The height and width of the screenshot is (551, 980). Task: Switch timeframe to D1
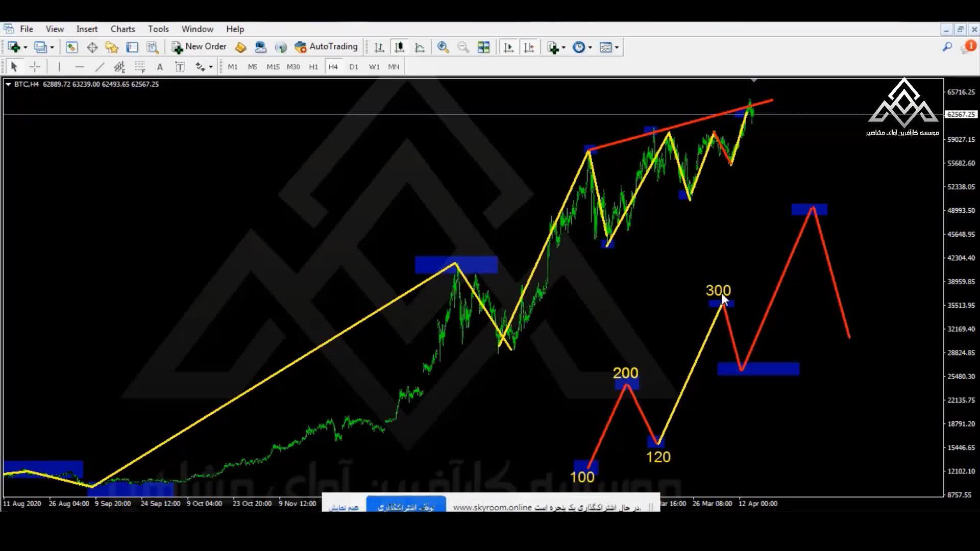[x=354, y=67]
